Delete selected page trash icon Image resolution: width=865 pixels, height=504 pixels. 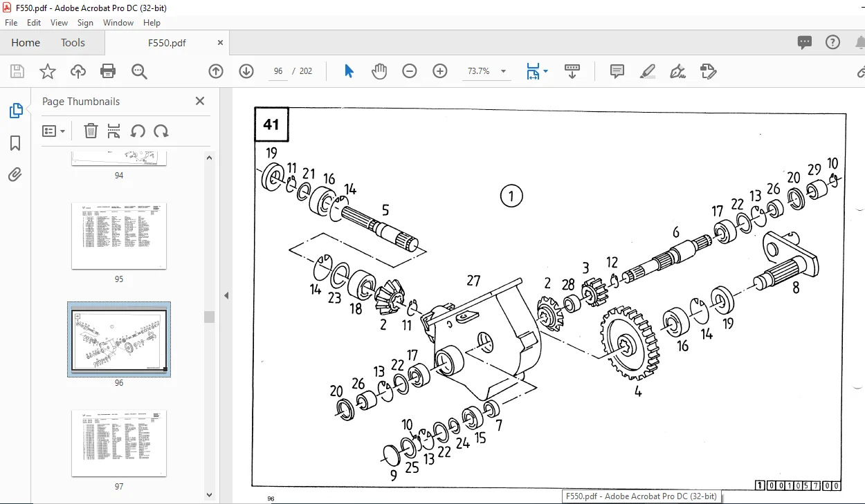point(91,131)
